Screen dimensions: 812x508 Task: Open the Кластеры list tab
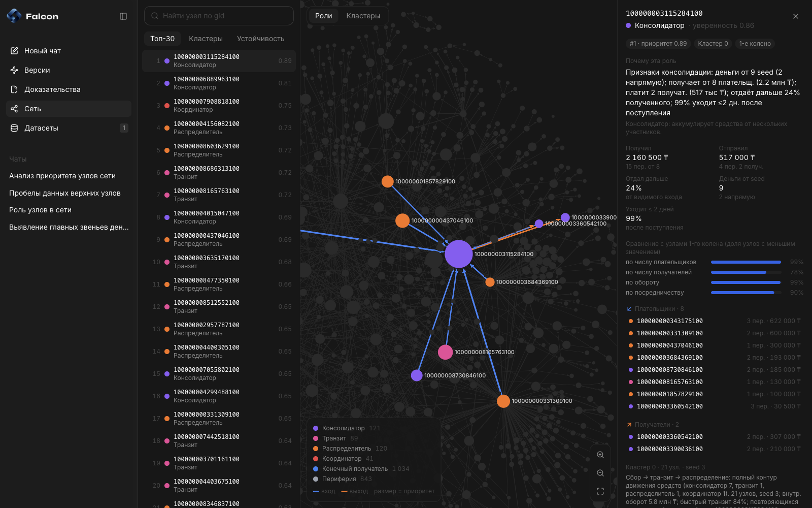point(206,39)
